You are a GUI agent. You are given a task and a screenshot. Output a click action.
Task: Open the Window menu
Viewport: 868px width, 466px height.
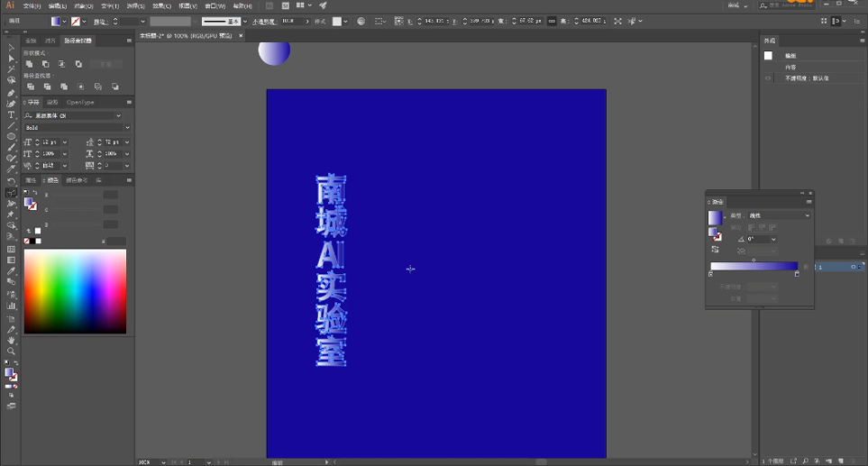pos(215,6)
